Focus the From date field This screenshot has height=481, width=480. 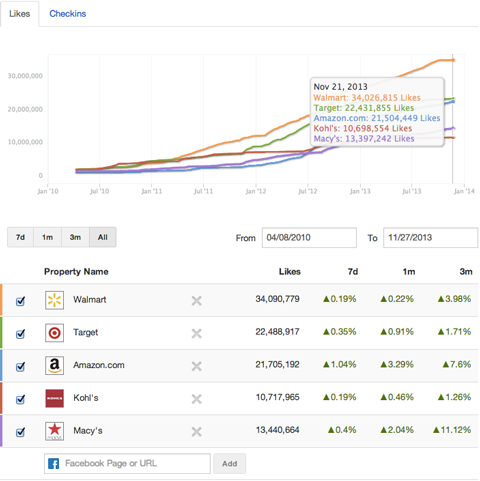(x=309, y=238)
